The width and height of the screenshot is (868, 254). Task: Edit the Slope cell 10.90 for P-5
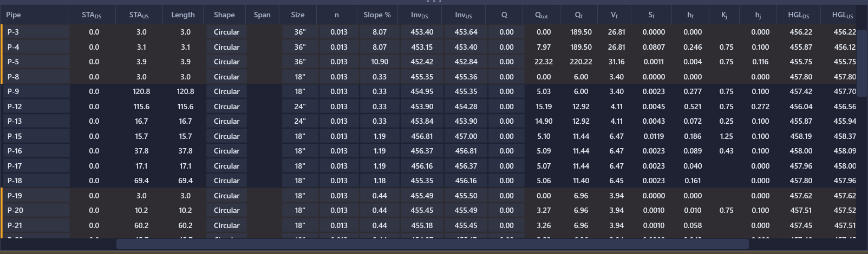pyautogui.click(x=380, y=62)
